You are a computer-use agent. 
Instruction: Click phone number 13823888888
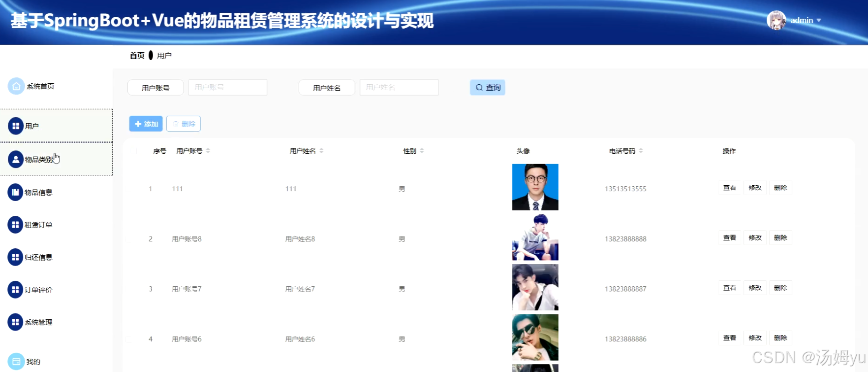tap(625, 239)
